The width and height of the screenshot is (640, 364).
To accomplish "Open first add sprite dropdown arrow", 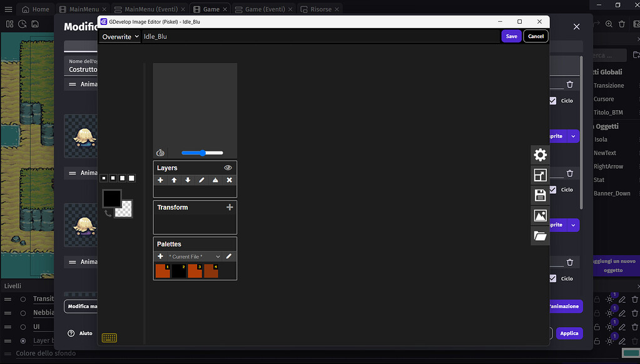I will [x=573, y=136].
